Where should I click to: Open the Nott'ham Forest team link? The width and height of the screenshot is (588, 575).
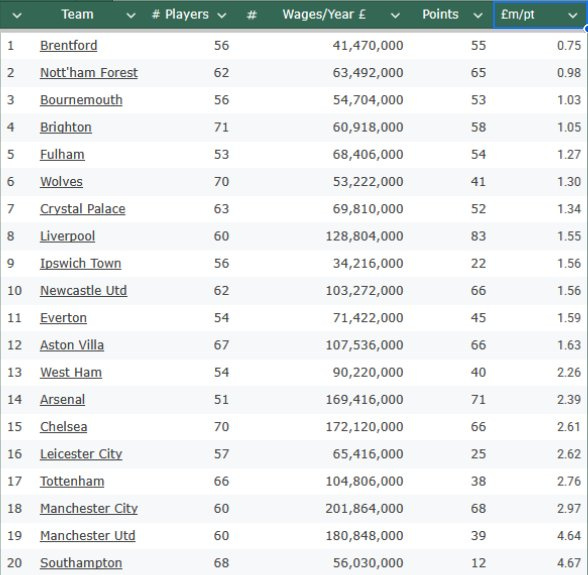(89, 73)
